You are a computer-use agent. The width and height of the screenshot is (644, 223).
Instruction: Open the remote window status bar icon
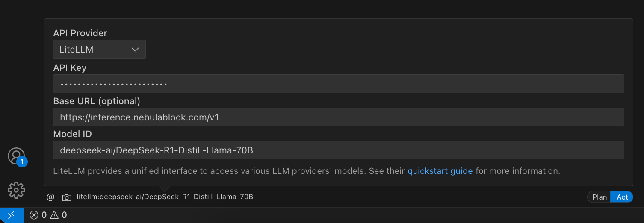tap(12, 215)
